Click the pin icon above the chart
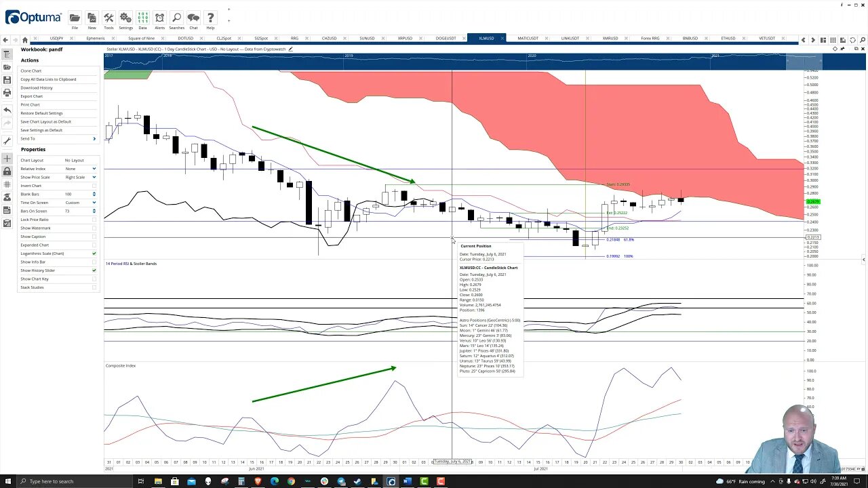Image resolution: width=868 pixels, height=488 pixels. click(x=843, y=49)
